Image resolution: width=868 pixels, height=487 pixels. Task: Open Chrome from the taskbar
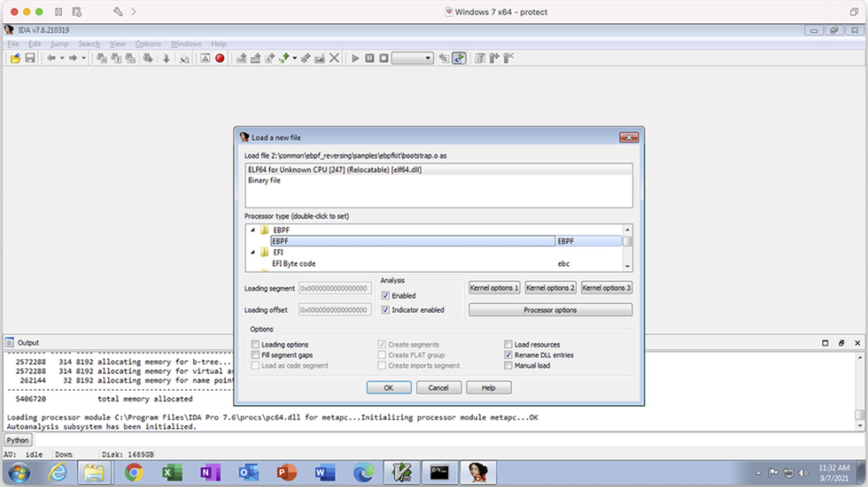(x=133, y=472)
